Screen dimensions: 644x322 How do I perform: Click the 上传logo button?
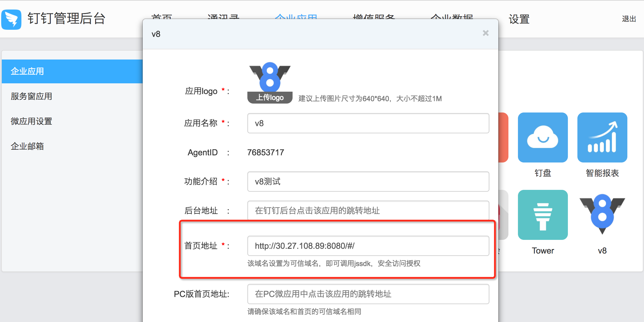270,98
